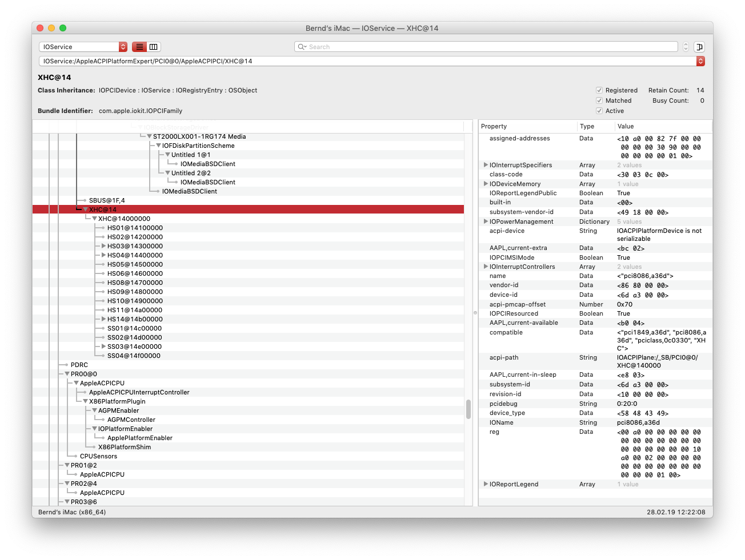This screenshot has height=560, width=745.
Task: Collapse the XHC@14000000 node
Action: (94, 219)
